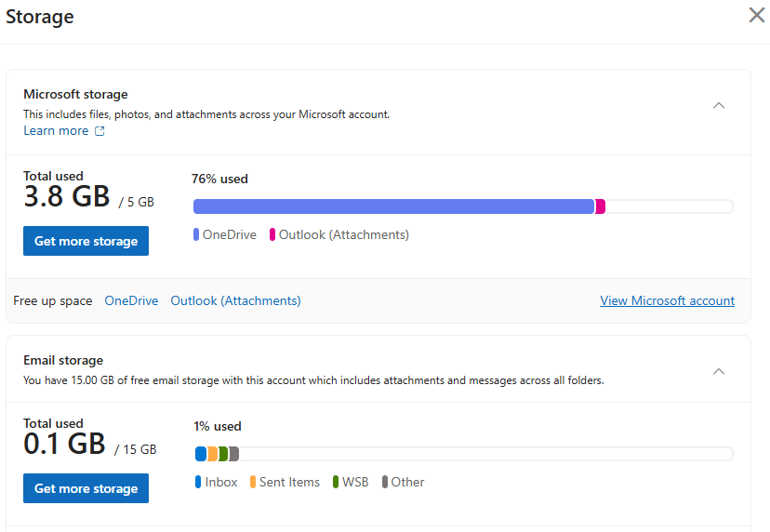
Task: Click the 'Free up space' label
Action: pos(53,300)
